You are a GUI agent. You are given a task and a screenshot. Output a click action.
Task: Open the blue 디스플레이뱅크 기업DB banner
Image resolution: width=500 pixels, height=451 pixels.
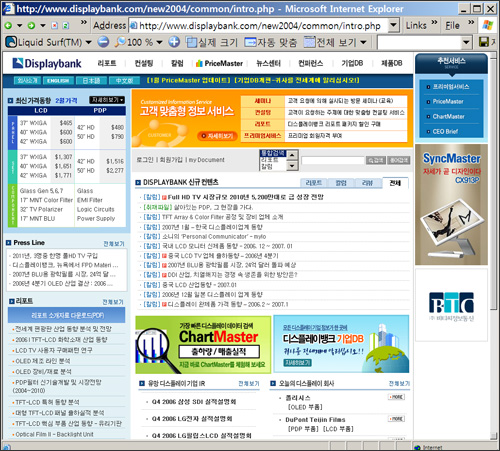coord(341,344)
